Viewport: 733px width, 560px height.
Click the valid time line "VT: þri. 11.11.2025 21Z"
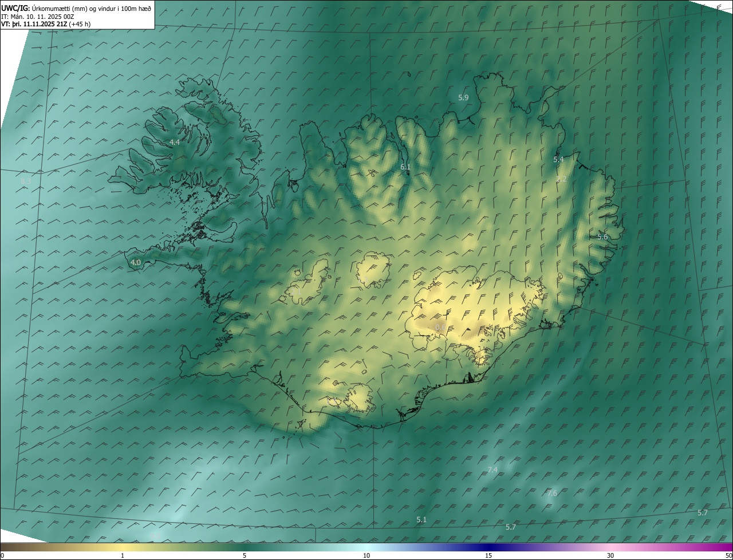click(x=34, y=24)
